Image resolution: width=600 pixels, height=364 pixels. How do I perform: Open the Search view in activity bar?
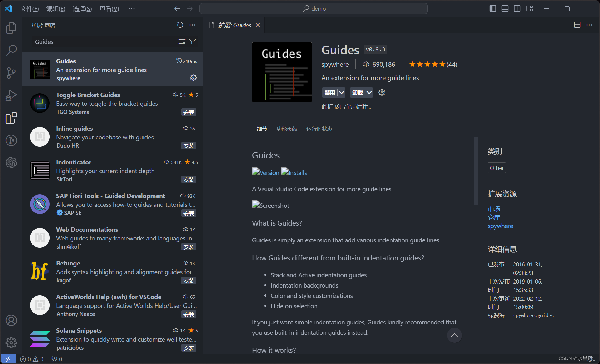coord(11,50)
